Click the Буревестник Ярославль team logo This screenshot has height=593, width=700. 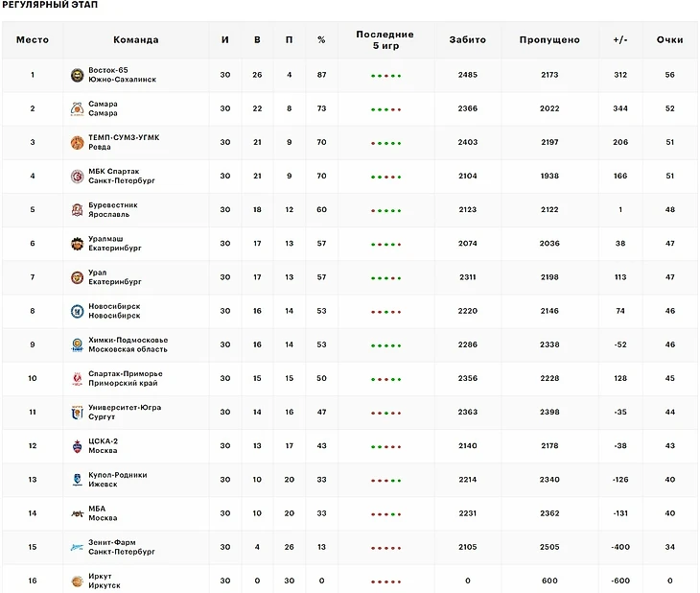(x=77, y=210)
